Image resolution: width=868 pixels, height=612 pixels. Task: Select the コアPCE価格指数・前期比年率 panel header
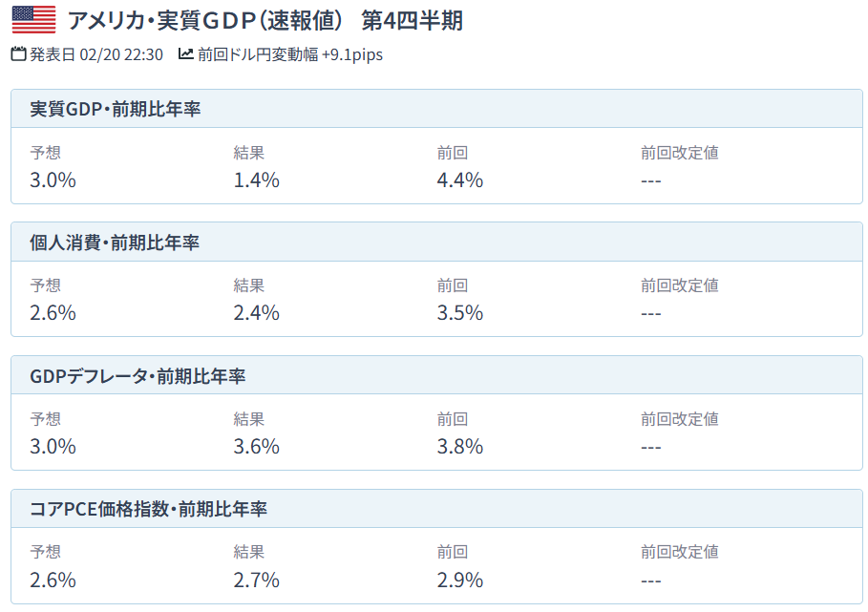click(x=436, y=509)
